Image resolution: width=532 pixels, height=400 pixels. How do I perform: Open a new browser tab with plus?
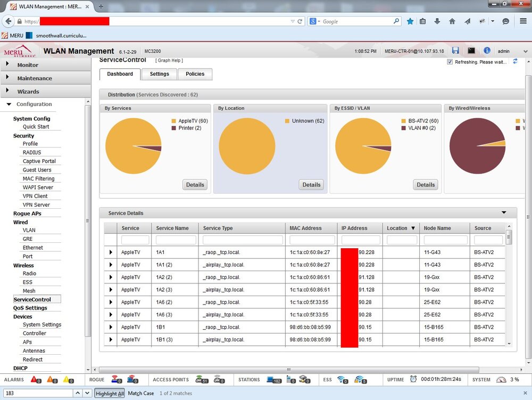click(101, 6)
